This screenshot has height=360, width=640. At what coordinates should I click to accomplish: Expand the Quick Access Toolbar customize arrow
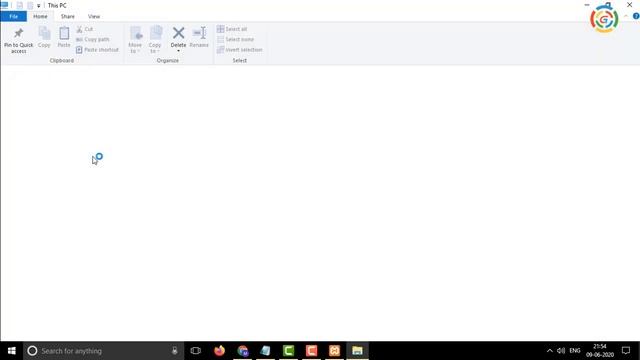[x=38, y=6]
